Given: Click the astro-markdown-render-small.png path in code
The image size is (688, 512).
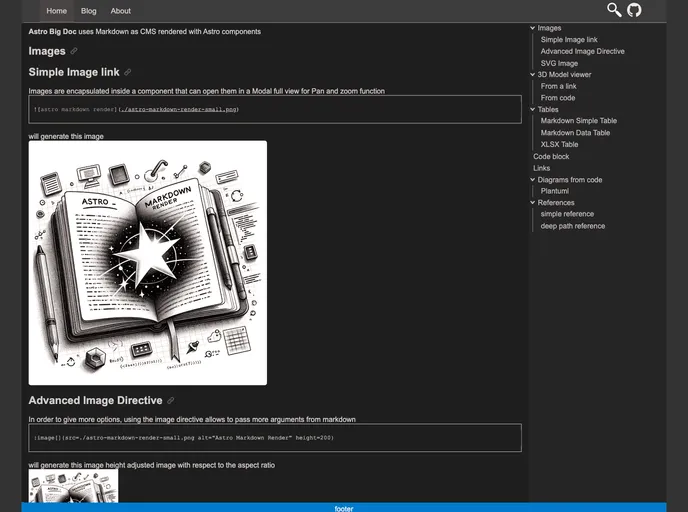Looking at the screenshot, I should point(179,109).
